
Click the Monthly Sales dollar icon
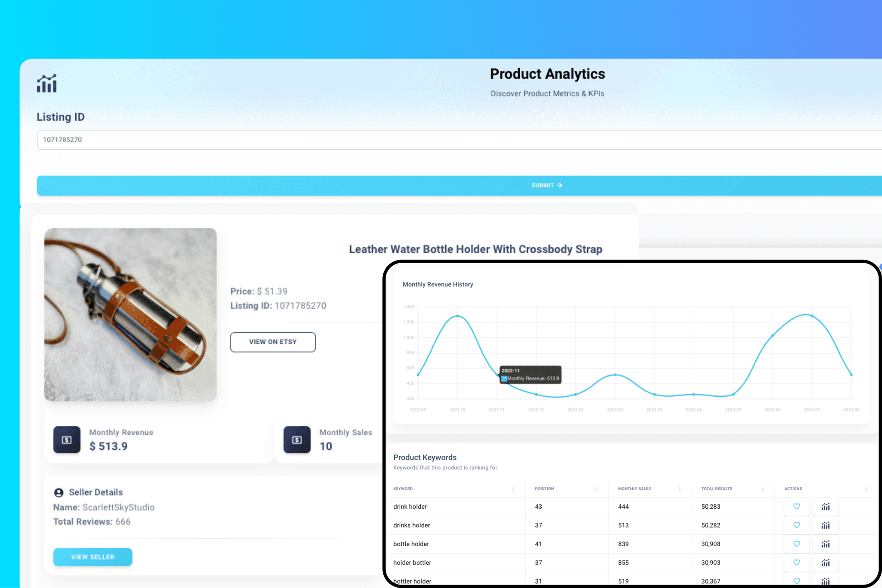[x=296, y=440]
